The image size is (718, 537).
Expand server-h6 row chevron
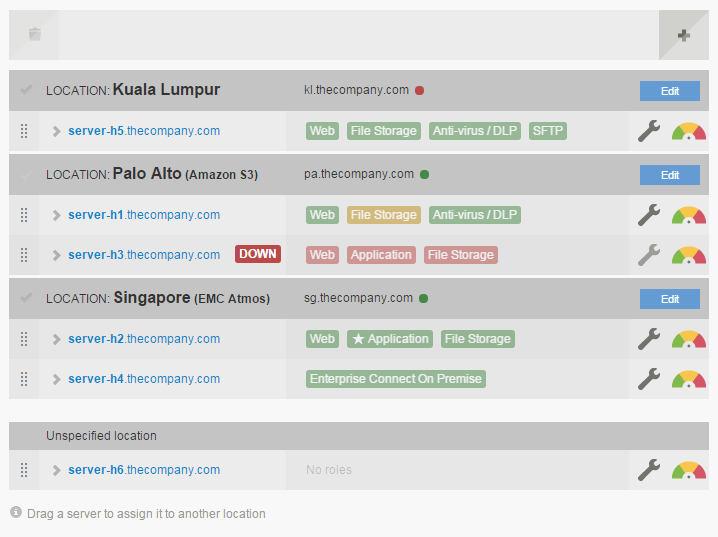[x=57, y=470]
